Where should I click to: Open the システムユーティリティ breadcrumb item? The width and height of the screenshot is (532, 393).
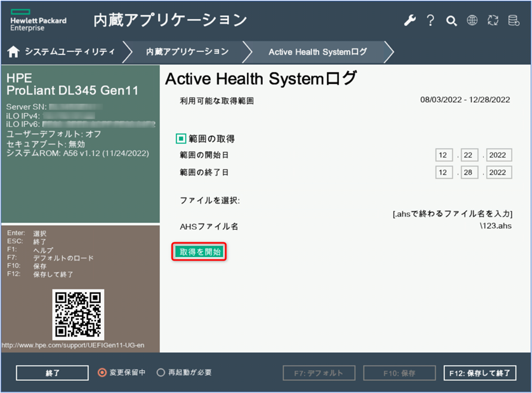pyautogui.click(x=70, y=51)
